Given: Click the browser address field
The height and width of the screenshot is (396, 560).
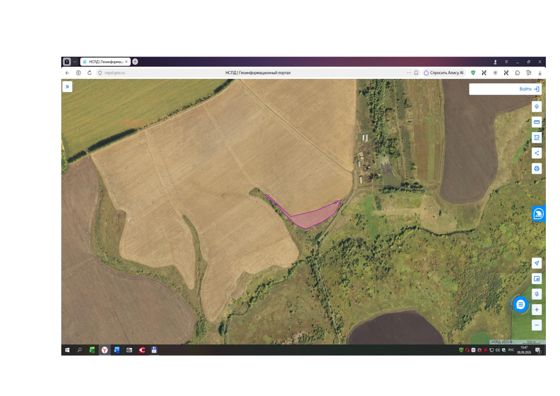Looking at the screenshot, I should click(x=257, y=73).
